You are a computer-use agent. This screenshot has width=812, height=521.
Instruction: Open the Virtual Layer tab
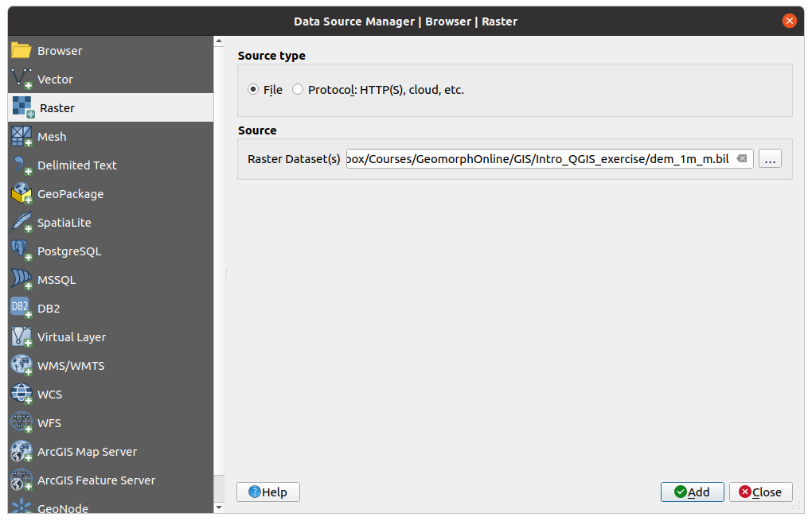71,337
